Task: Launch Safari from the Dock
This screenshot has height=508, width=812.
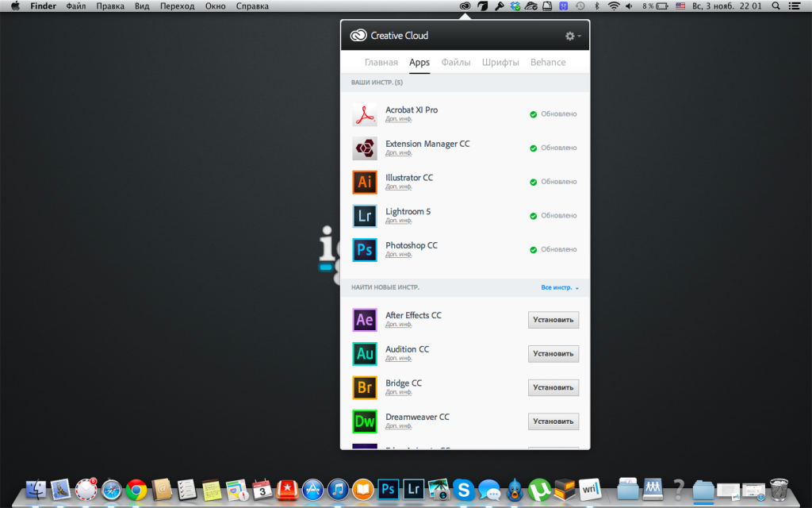Action: click(x=111, y=489)
